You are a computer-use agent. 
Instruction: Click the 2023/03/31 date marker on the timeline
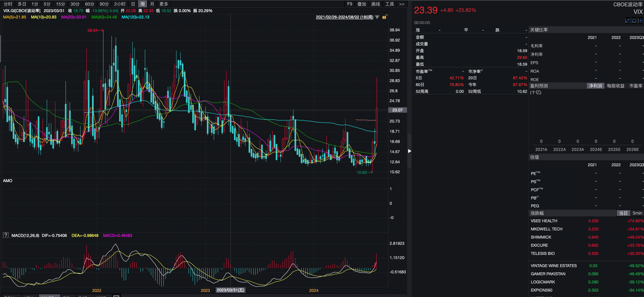pos(230,290)
